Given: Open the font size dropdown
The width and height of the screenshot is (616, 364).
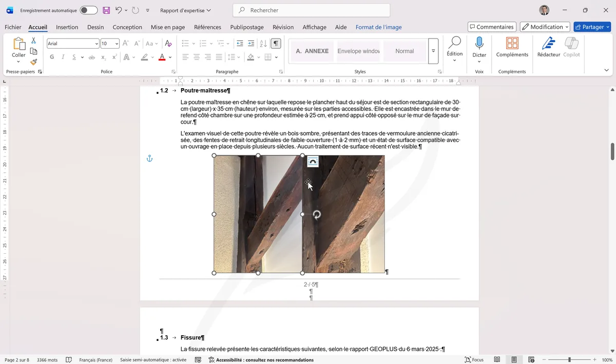Looking at the screenshot, I should coord(117,43).
